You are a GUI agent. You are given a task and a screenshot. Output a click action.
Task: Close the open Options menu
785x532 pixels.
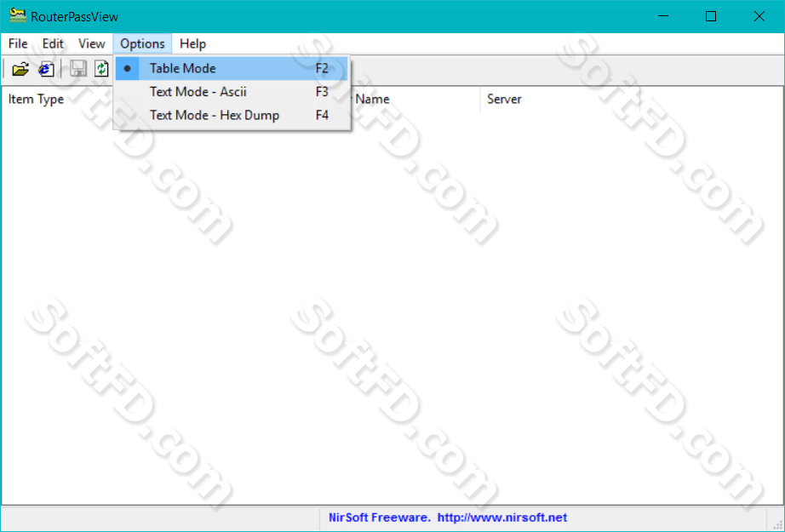click(143, 44)
